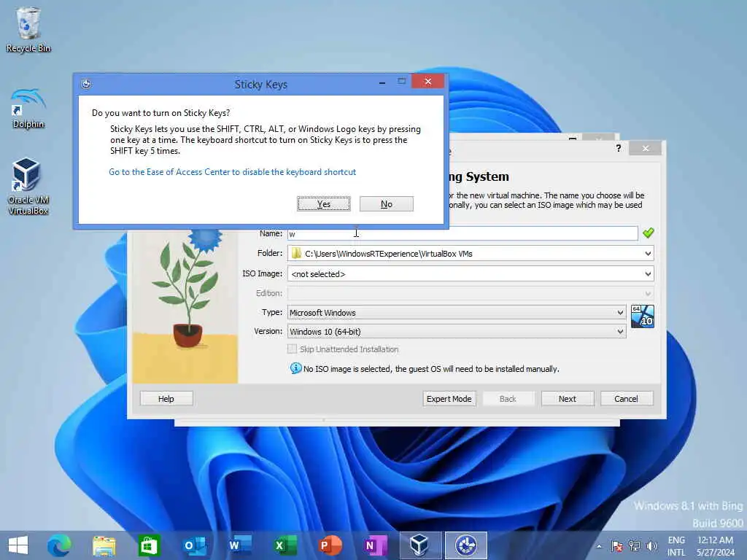Open Oracle VM VirtualBox desktop shortcut
The image size is (747, 560).
coord(28,186)
